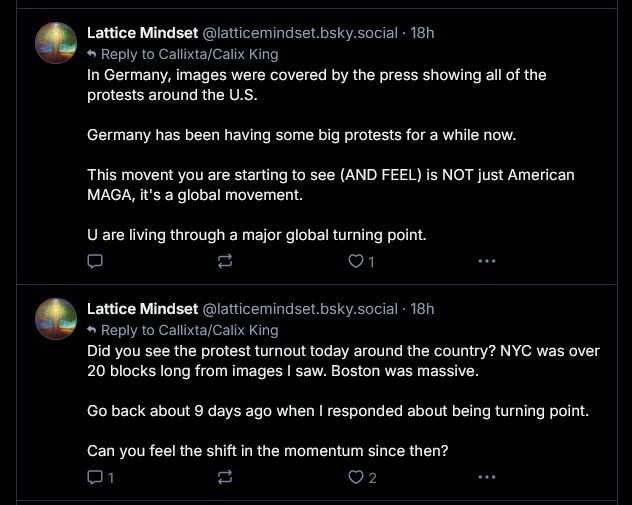Open Lattice Mindset avatar on second post
This screenshot has width=632, height=505.
coord(56,319)
